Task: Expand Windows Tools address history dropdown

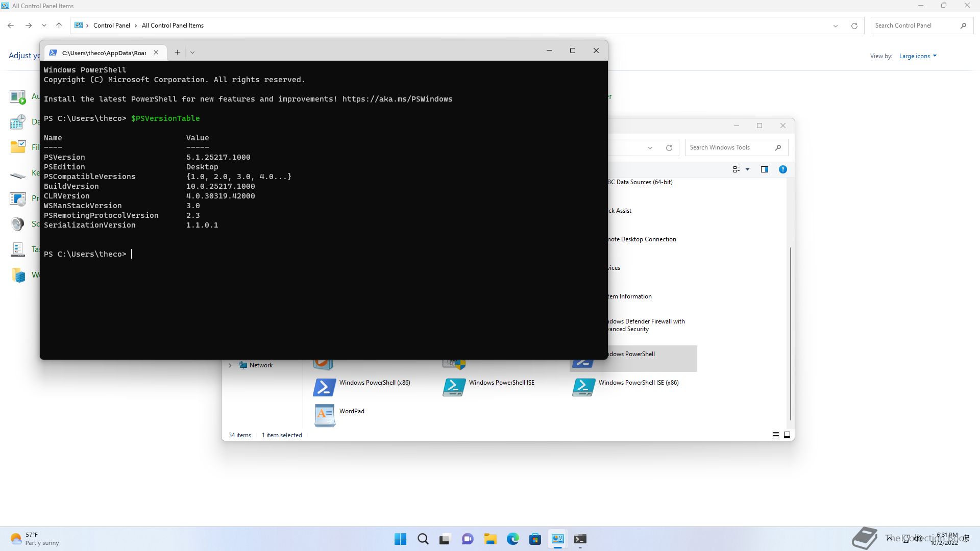Action: click(650, 148)
